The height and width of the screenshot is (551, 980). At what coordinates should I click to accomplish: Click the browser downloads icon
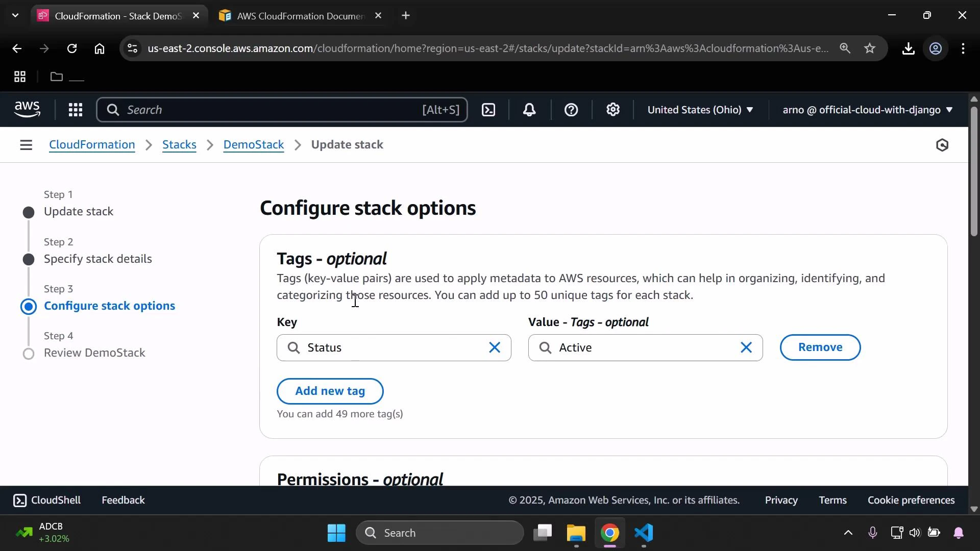[909, 48]
